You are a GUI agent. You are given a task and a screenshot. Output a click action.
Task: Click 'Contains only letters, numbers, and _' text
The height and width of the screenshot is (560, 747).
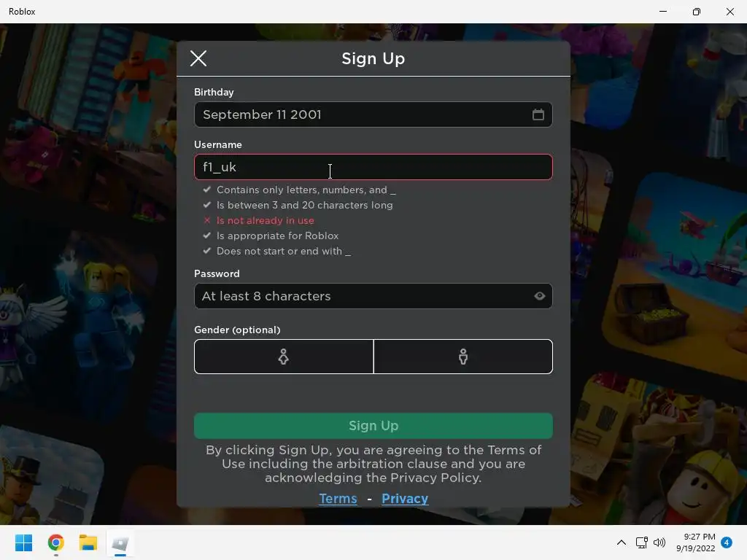[306, 190]
